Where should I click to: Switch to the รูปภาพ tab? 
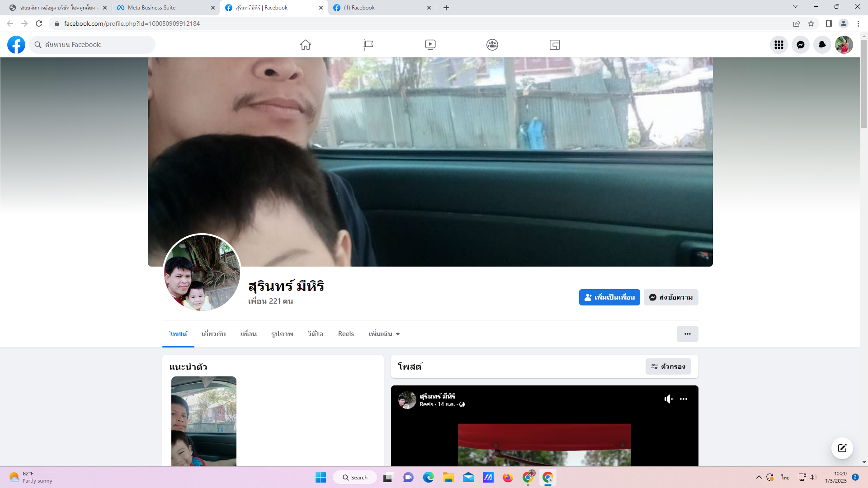282,334
